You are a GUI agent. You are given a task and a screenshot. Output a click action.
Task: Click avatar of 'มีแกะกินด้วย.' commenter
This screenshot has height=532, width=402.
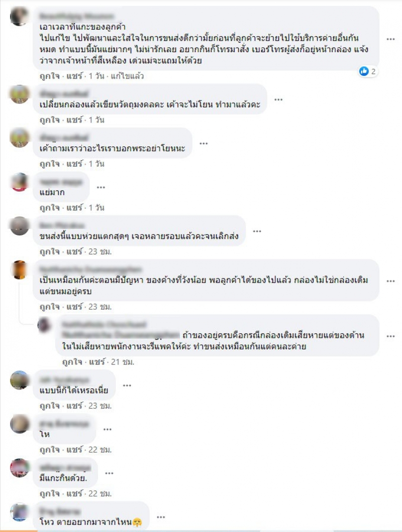tap(20, 468)
